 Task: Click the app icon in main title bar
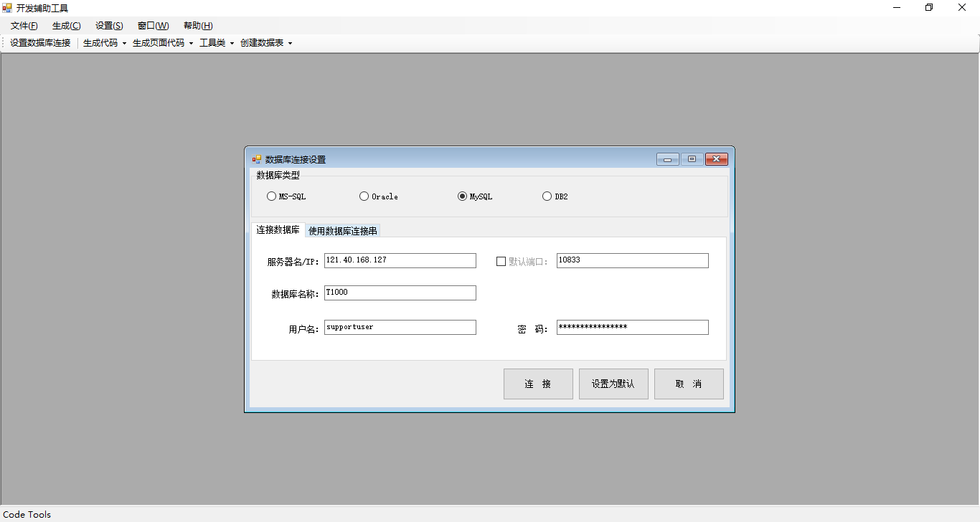[x=7, y=8]
